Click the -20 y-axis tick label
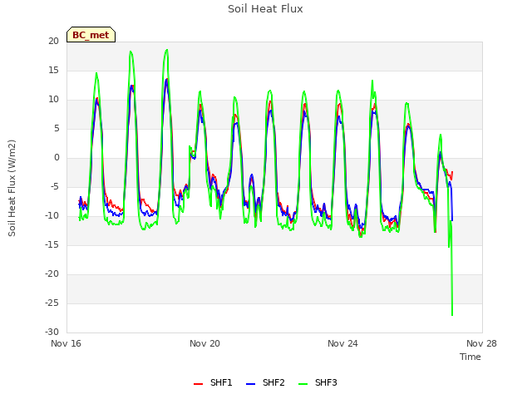This screenshot has width=532, height=399. [52, 274]
